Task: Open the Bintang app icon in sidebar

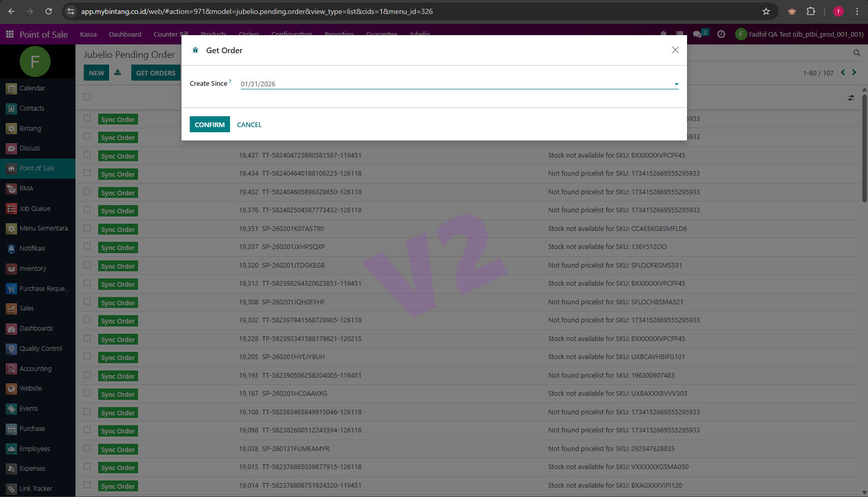Action: click(x=11, y=129)
